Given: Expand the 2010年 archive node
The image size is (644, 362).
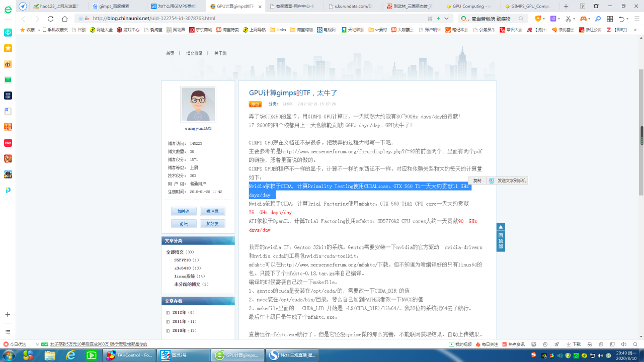Looking at the screenshot, I should [168, 331].
